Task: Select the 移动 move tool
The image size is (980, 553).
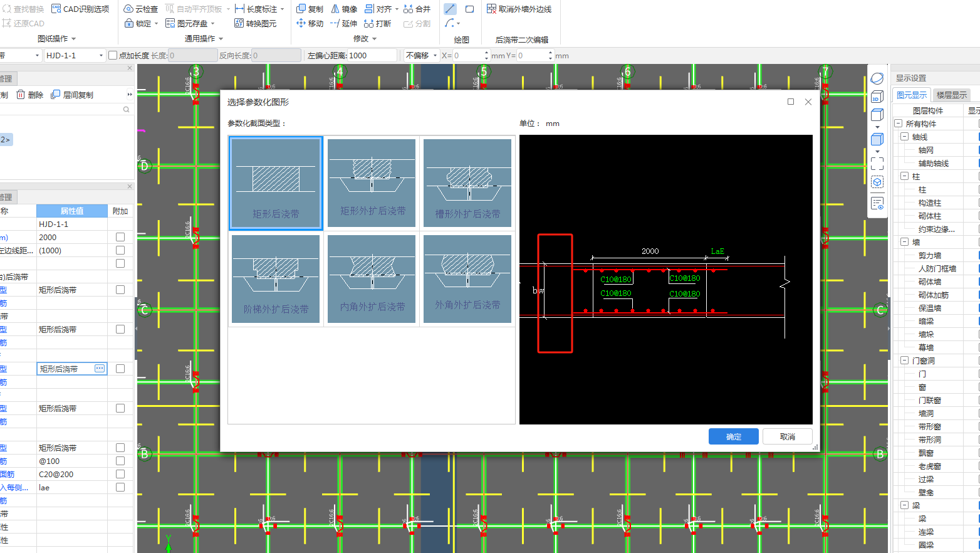Action: pos(310,23)
